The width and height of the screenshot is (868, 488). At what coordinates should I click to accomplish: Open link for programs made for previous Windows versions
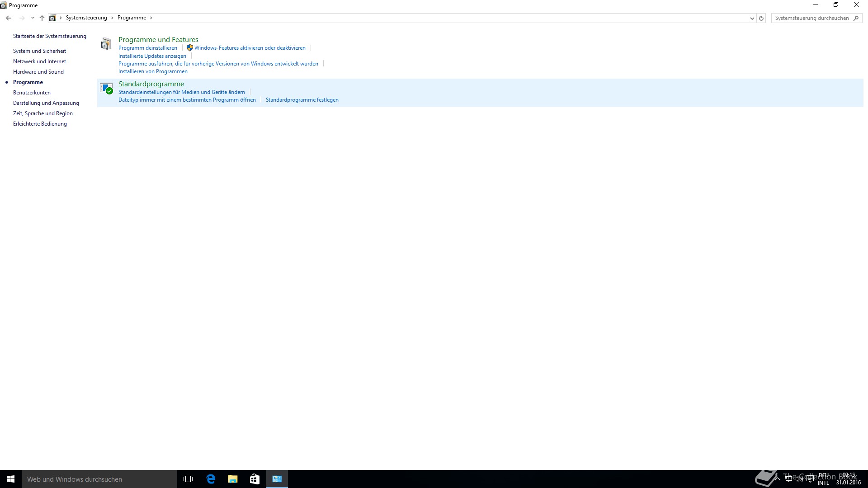click(x=218, y=64)
